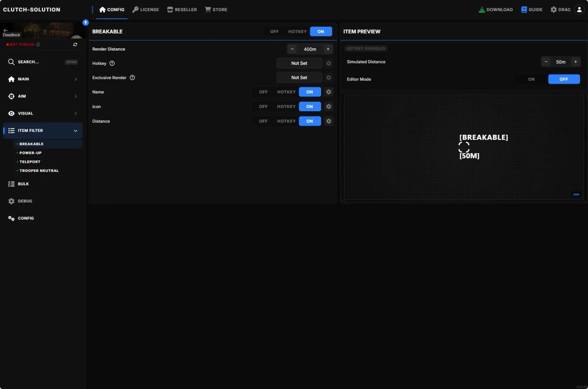Screen dimensions: 588x389
Task: Set Name option to HOTKEY mode
Action: point(286,92)
